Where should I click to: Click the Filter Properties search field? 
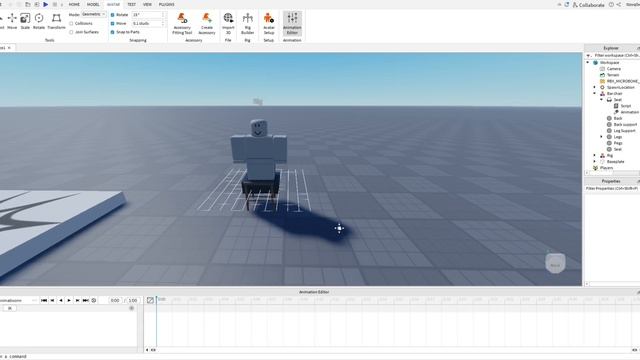coord(612,189)
